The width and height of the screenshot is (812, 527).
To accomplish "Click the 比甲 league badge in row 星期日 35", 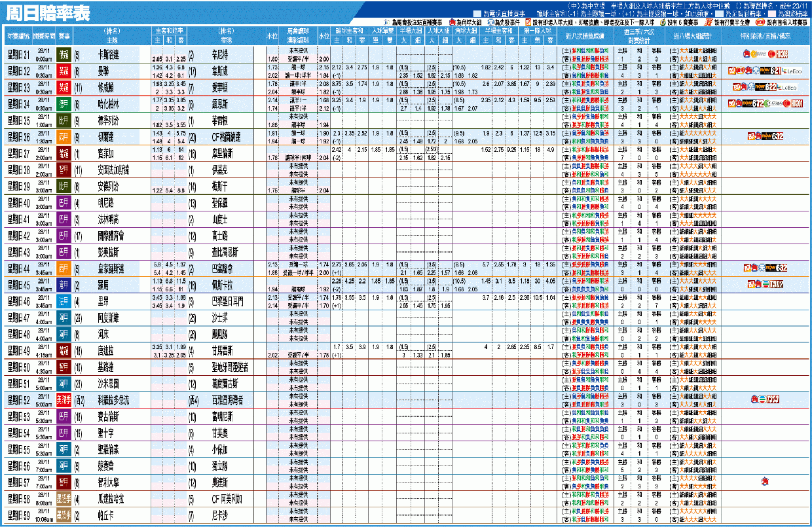I will point(64,120).
